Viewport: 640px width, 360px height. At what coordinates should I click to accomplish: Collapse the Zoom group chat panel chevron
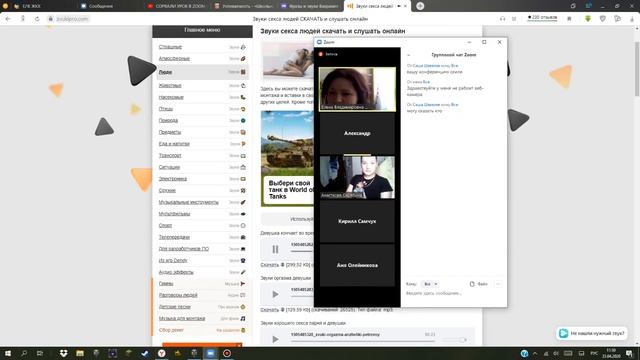pyautogui.click(x=409, y=55)
